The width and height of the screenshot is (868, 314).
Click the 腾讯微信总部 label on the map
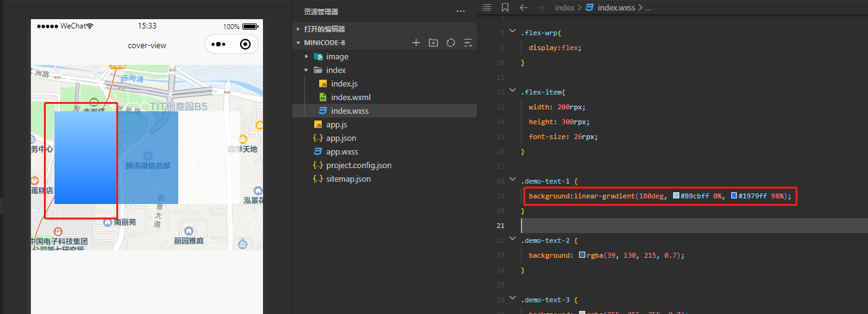pyautogui.click(x=148, y=166)
